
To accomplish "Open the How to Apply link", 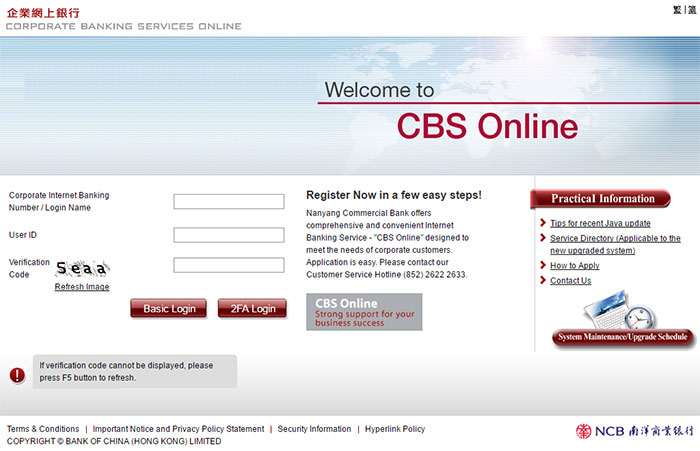I will 575,265.
